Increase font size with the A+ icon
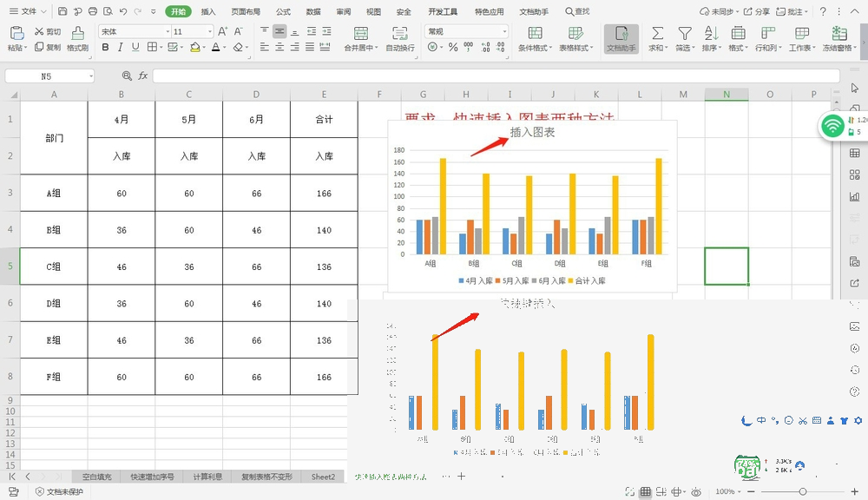The height and width of the screenshot is (500, 868). point(222,31)
